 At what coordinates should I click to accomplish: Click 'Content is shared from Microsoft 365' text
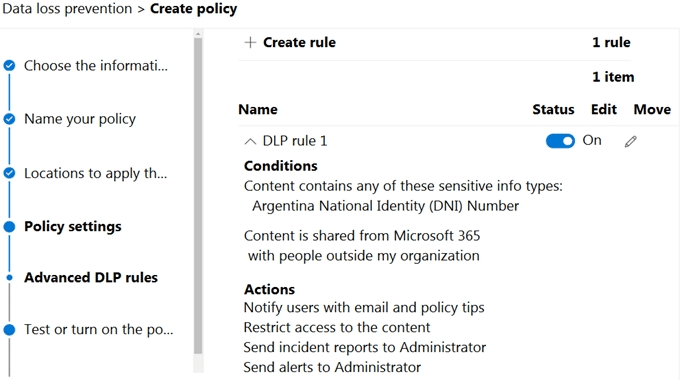[362, 236]
